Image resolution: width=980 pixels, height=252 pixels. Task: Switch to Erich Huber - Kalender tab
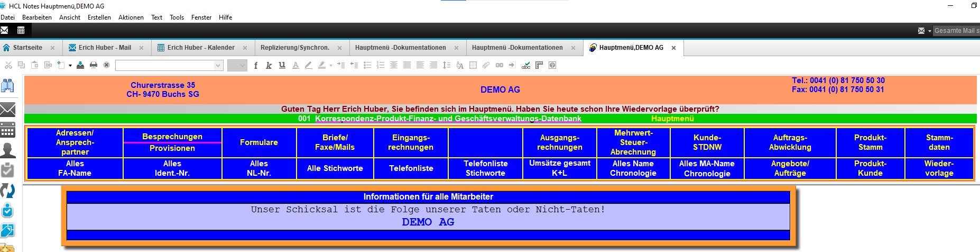(x=201, y=48)
